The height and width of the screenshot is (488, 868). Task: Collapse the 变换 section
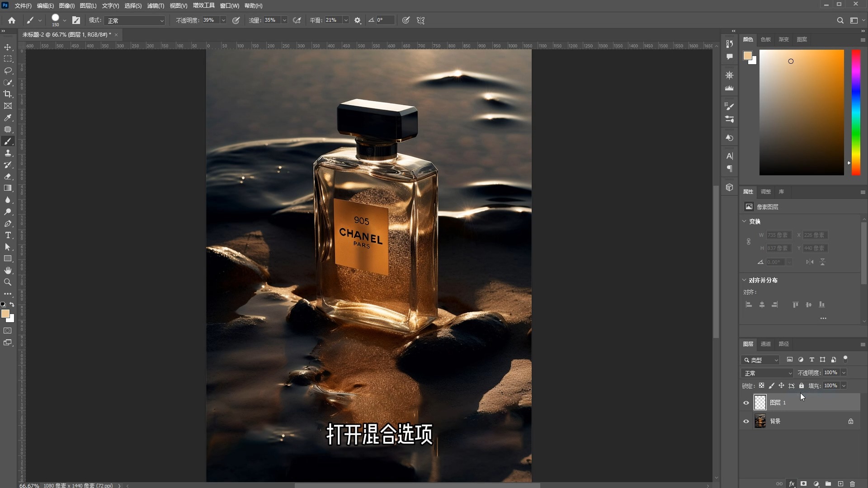[745, 221]
